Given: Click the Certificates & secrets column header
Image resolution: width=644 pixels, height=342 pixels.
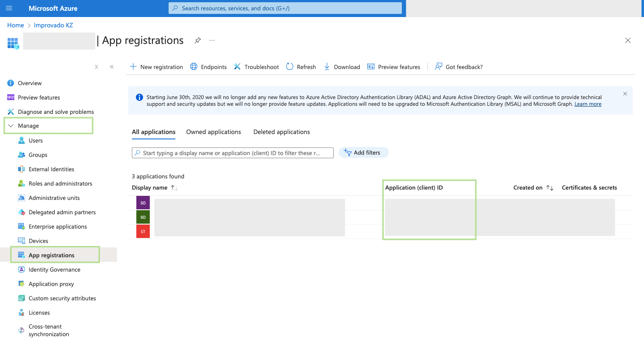Looking at the screenshot, I should coord(589,188).
